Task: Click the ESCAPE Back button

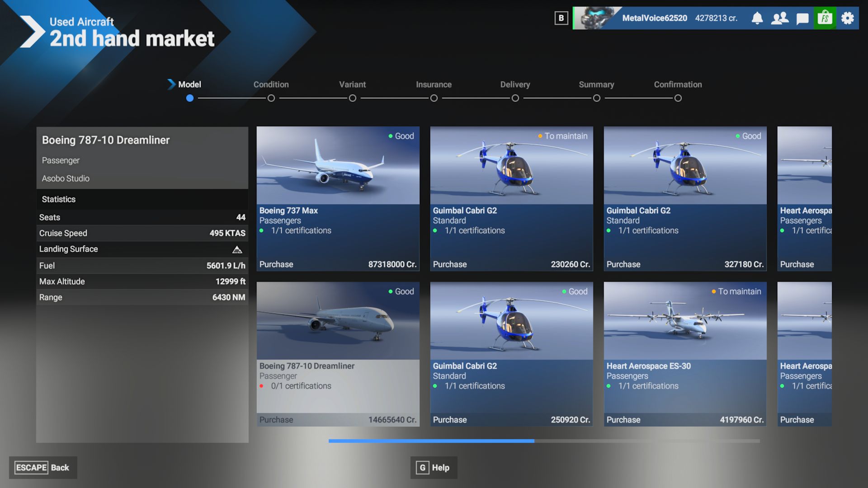Action: pyautogui.click(x=43, y=468)
